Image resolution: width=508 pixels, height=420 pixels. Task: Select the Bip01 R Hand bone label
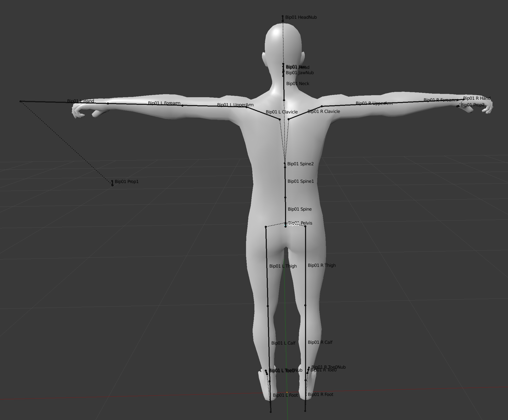tap(477, 98)
